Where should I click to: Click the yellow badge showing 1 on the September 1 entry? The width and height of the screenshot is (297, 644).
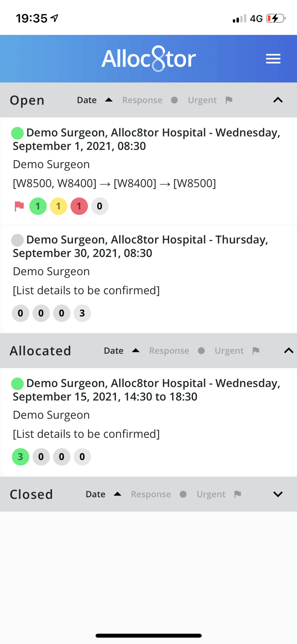58,206
